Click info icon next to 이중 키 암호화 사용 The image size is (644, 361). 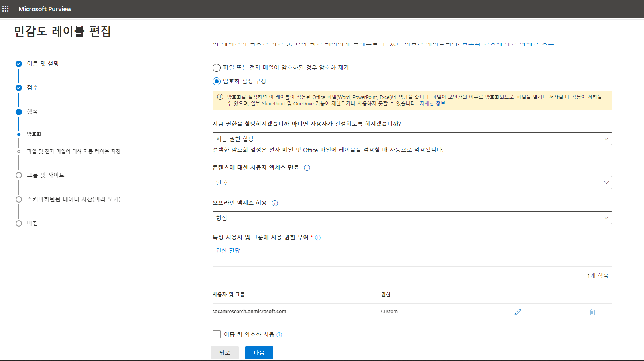click(x=279, y=335)
